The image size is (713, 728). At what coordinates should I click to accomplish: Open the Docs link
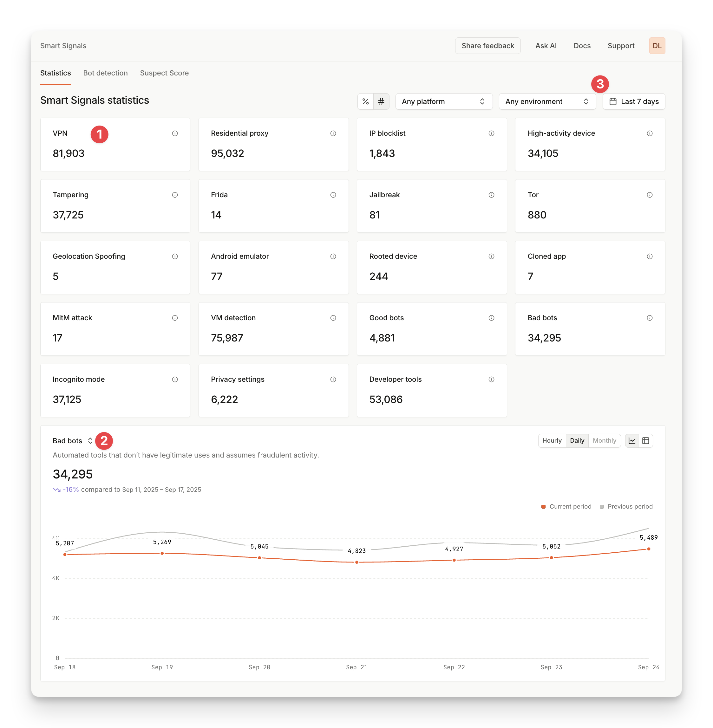tap(582, 45)
